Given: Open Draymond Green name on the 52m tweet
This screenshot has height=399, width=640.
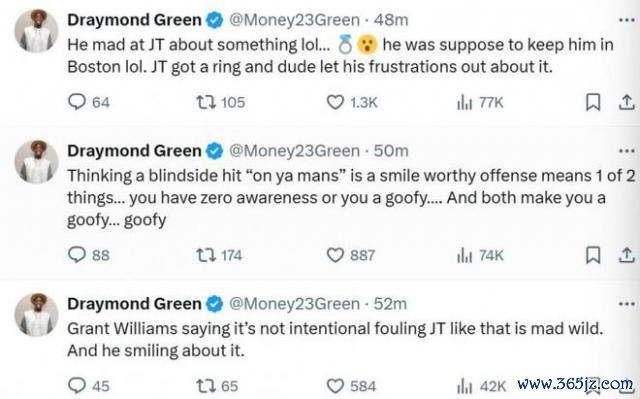Looking at the screenshot, I should [134, 304].
